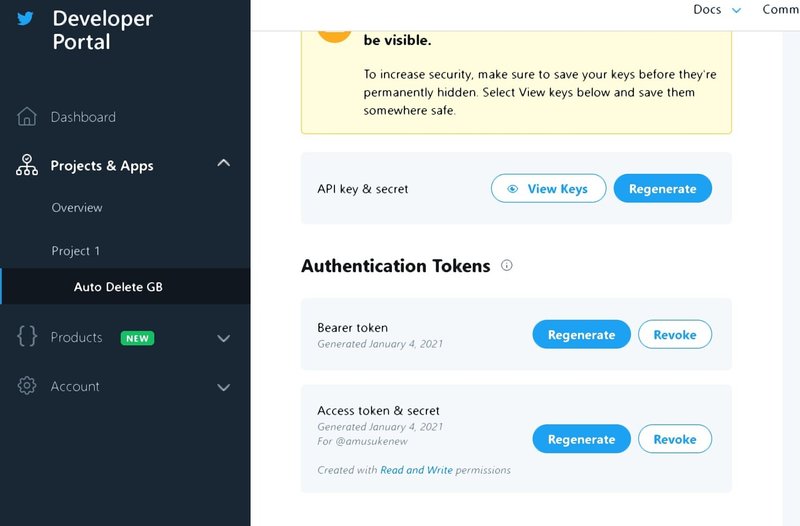
Task: Click the Twitter bird logo
Action: [26, 18]
